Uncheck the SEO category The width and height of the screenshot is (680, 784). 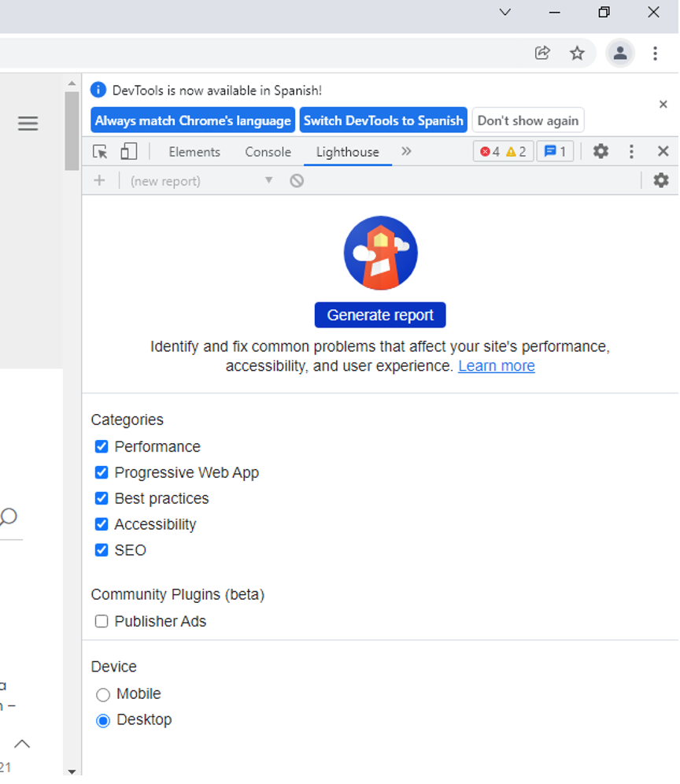pyautogui.click(x=102, y=550)
